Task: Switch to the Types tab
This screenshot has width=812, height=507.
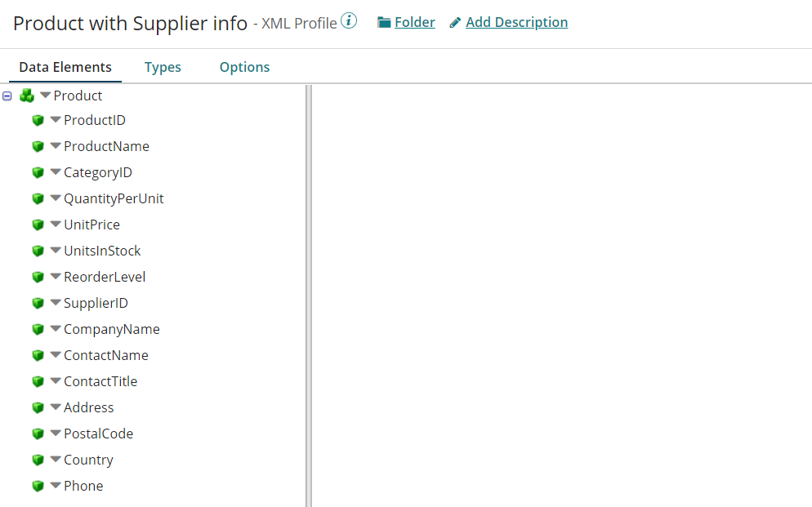Action: click(x=163, y=67)
